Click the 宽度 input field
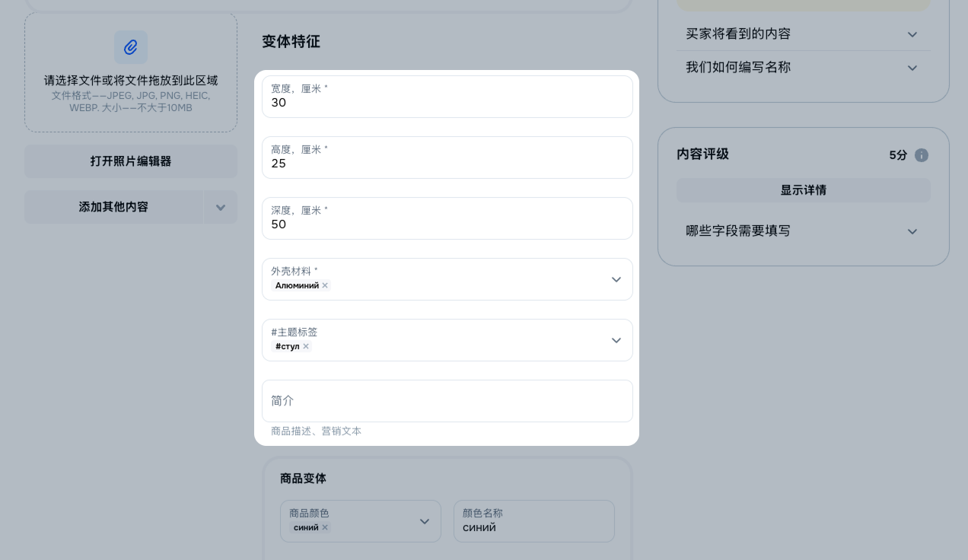The image size is (968, 560). pyautogui.click(x=447, y=103)
